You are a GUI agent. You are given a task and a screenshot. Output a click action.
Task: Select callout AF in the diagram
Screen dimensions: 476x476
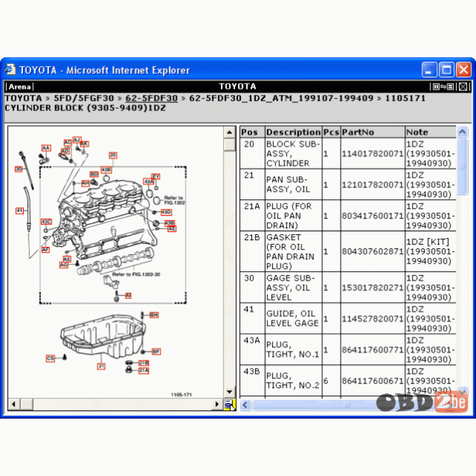click(x=46, y=250)
